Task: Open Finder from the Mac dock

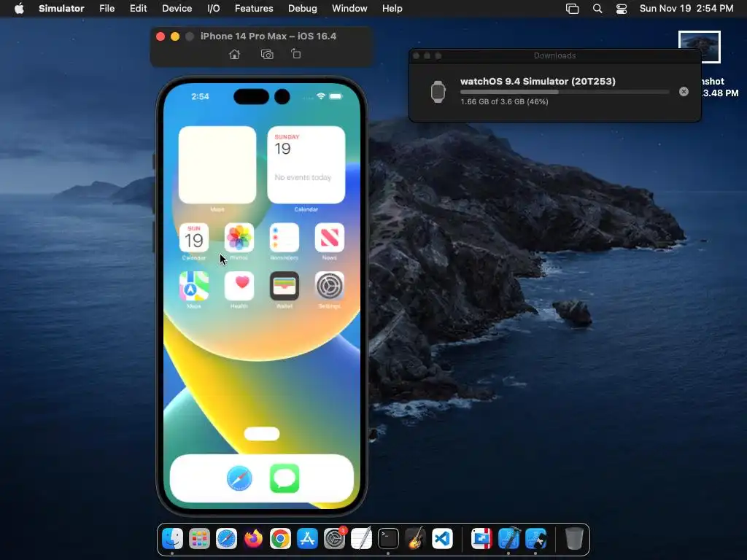Action: point(172,539)
